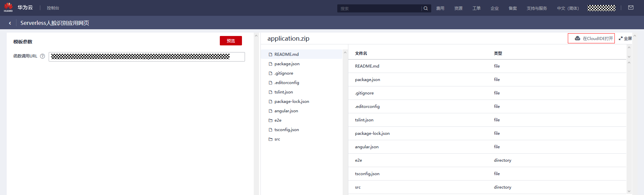
Task: Click the help icon next to 函数调用URL
Action: pos(43,56)
